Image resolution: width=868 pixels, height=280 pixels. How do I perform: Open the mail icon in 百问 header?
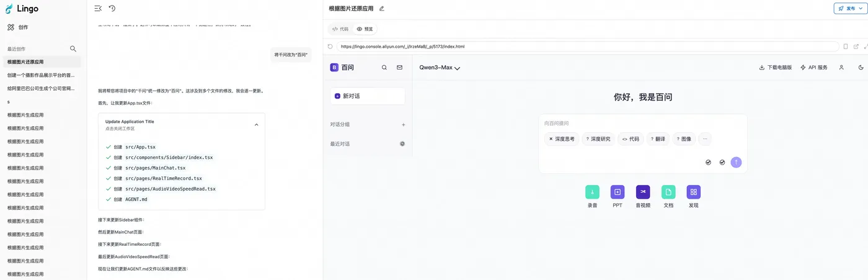tap(399, 67)
